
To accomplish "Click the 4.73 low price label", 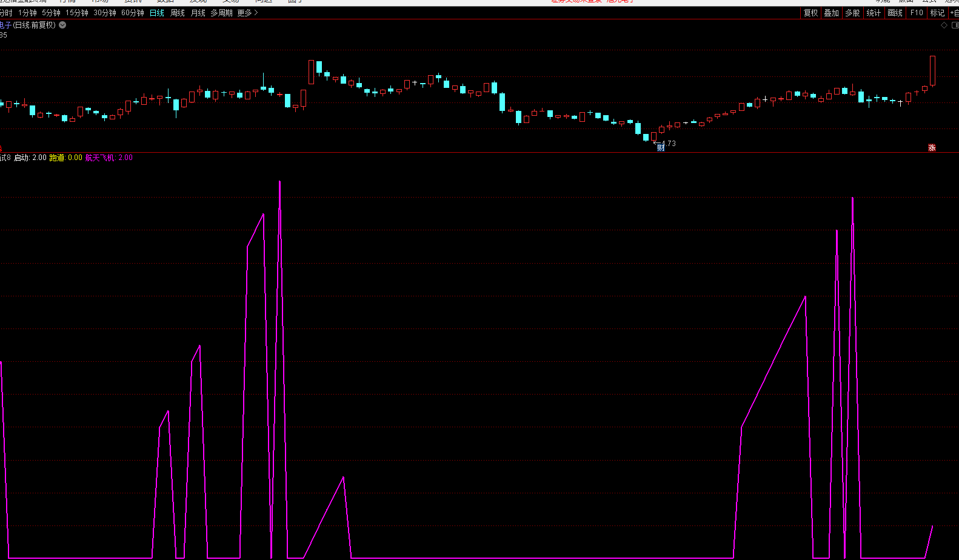I will [668, 144].
